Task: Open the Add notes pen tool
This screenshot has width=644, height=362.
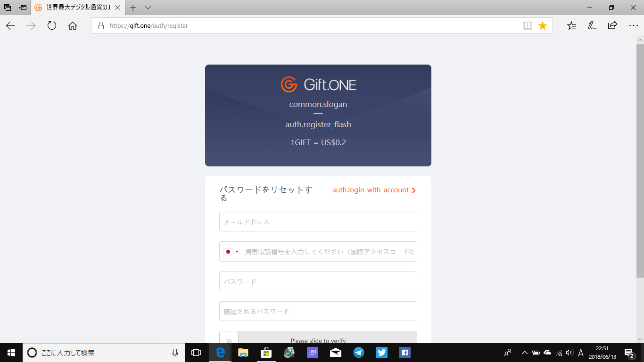Action: [x=592, y=26]
